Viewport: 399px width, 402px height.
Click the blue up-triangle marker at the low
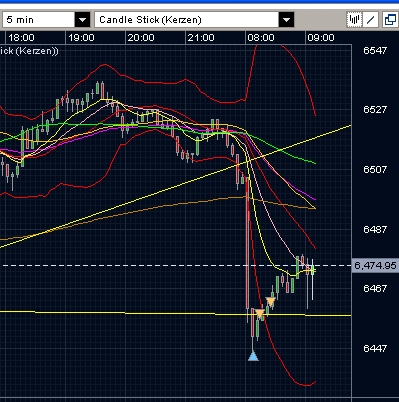(253, 356)
